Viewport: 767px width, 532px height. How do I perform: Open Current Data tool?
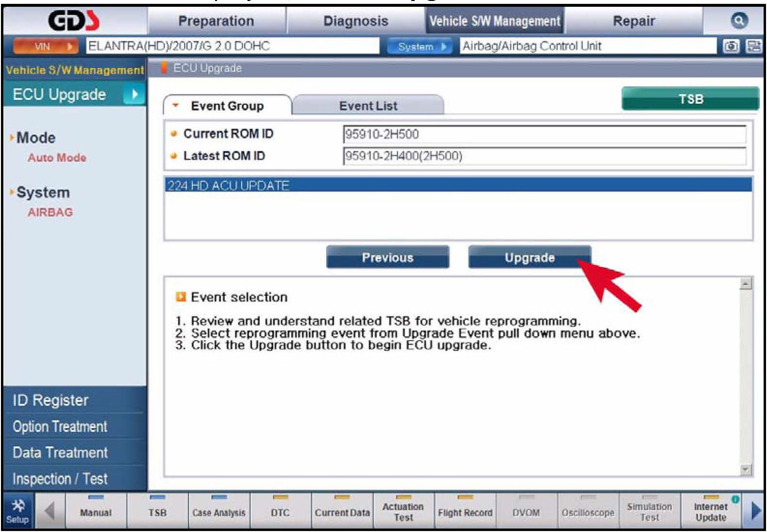(342, 511)
